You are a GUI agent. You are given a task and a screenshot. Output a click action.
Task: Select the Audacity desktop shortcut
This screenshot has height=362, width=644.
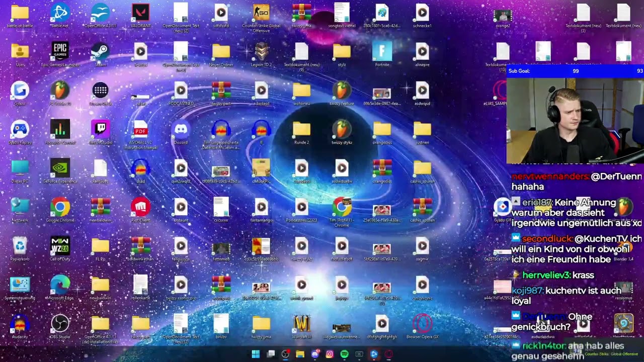click(20, 327)
